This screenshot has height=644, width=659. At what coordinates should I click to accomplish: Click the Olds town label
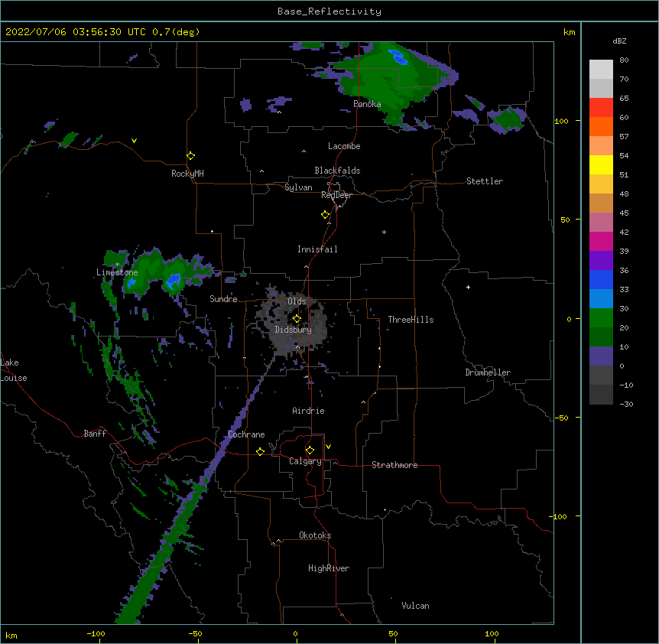pos(297,301)
